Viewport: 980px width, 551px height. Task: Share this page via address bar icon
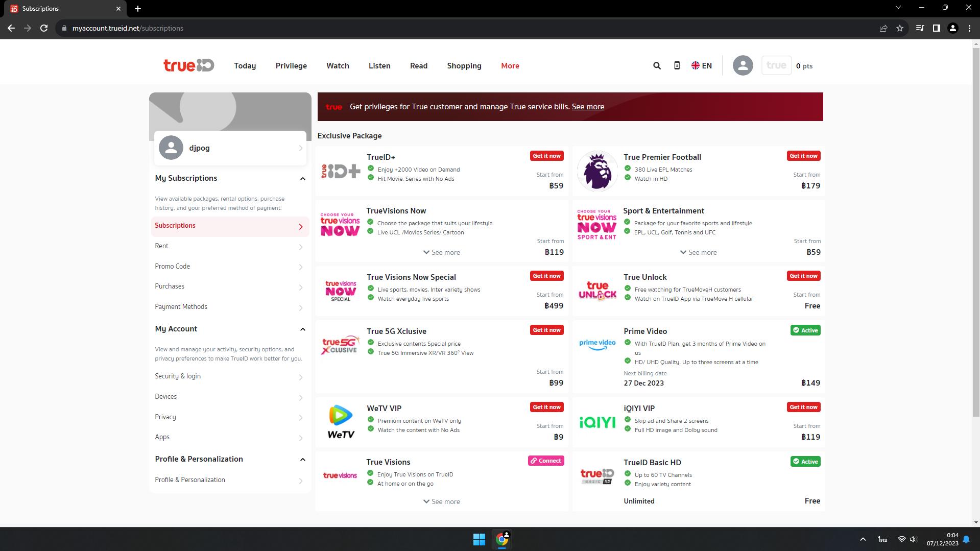click(x=883, y=28)
